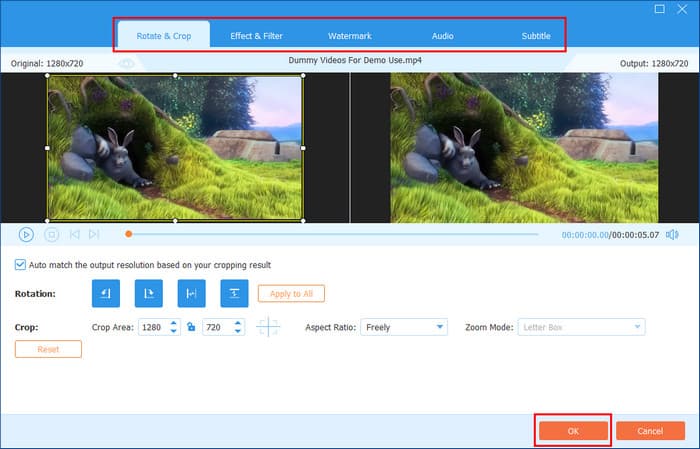The height and width of the screenshot is (449, 700).
Task: Flip video horizontally
Action: 191,293
